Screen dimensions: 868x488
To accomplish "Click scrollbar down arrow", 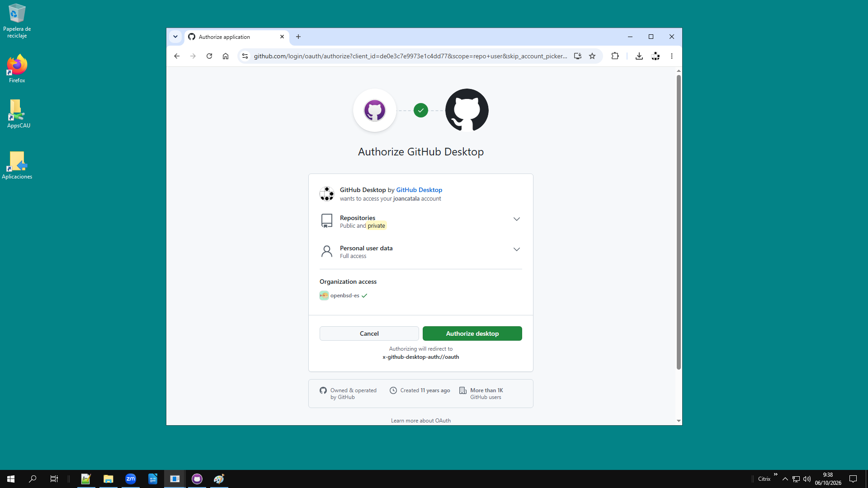I will pyautogui.click(x=679, y=421).
